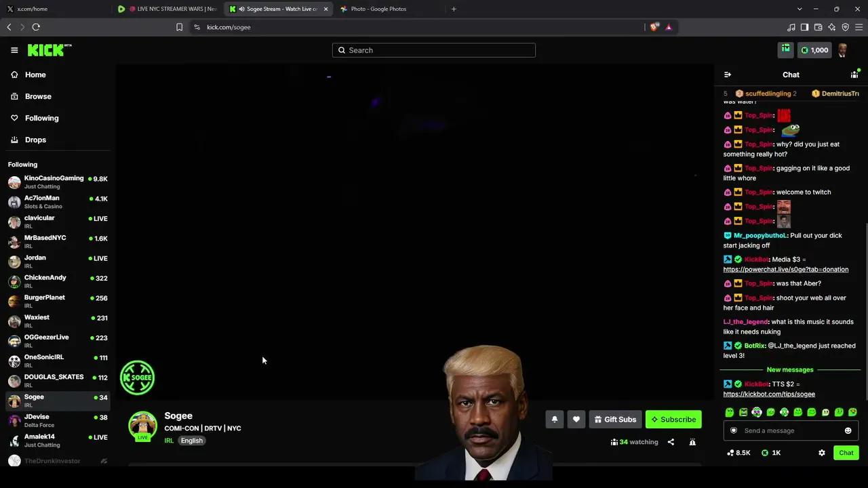This screenshot has height=488, width=868.
Task: Open KinoCasinoGaming channel
Action: pyautogui.click(x=58, y=182)
